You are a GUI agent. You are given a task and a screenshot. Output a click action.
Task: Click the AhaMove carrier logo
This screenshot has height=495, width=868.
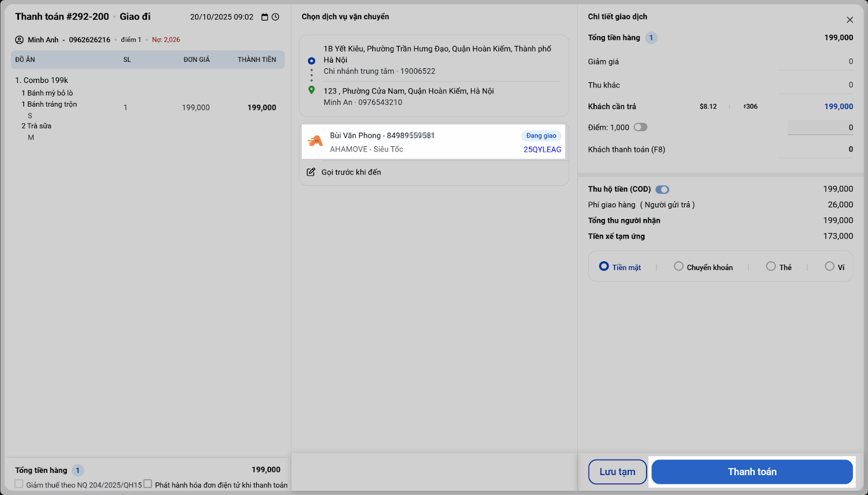315,142
